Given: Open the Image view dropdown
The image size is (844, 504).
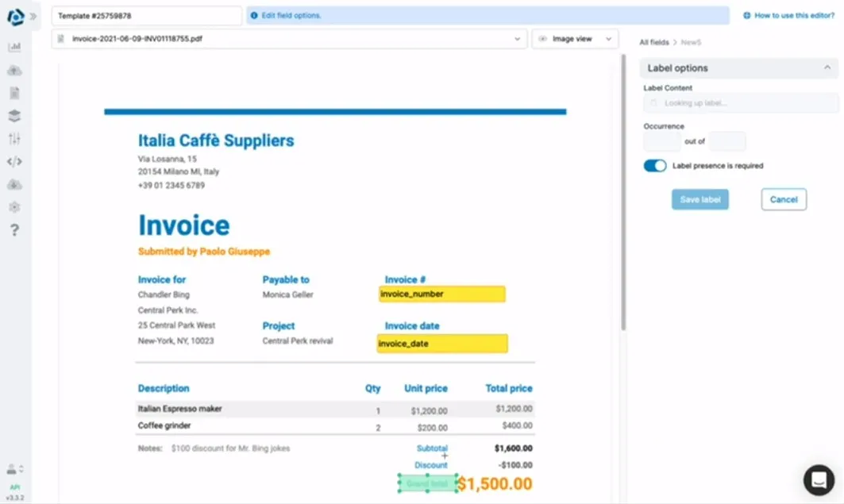Looking at the screenshot, I should 575,39.
